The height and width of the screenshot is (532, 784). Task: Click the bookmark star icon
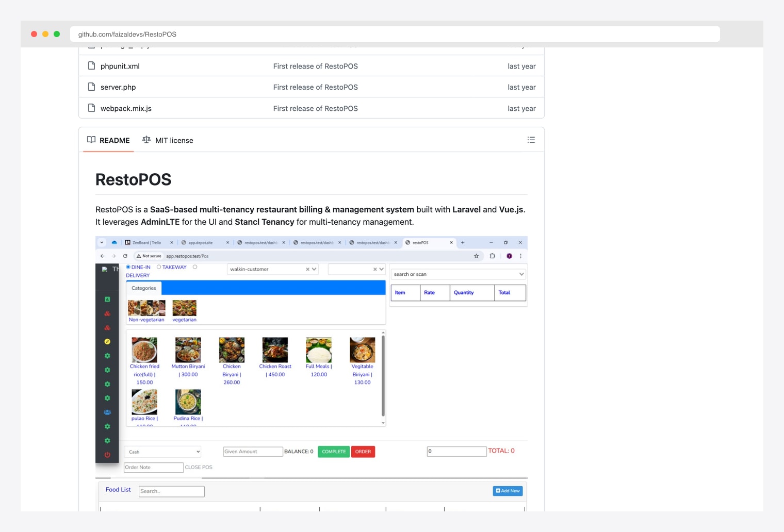pyautogui.click(x=476, y=256)
